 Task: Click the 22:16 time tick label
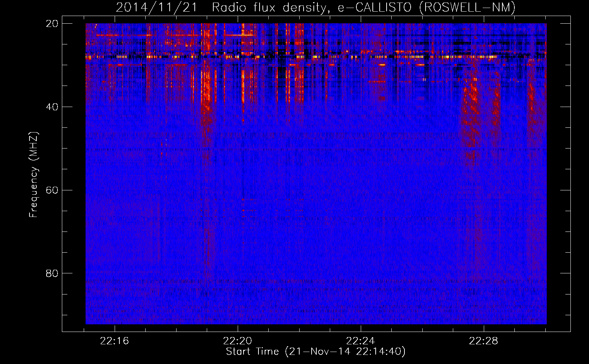(115, 341)
